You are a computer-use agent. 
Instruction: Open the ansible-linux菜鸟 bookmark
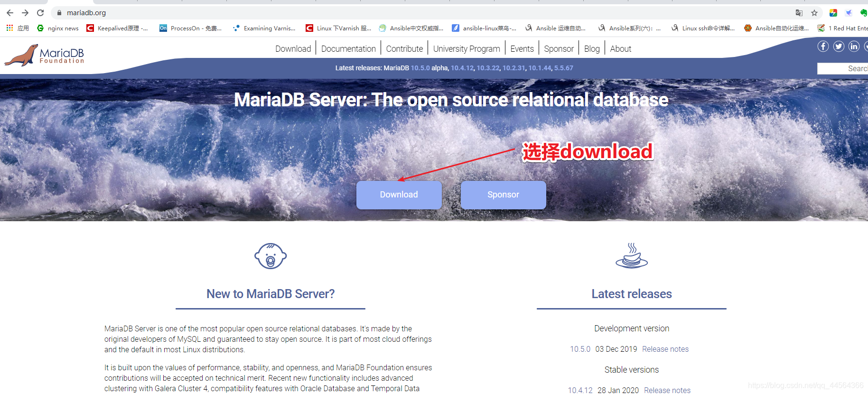484,28
